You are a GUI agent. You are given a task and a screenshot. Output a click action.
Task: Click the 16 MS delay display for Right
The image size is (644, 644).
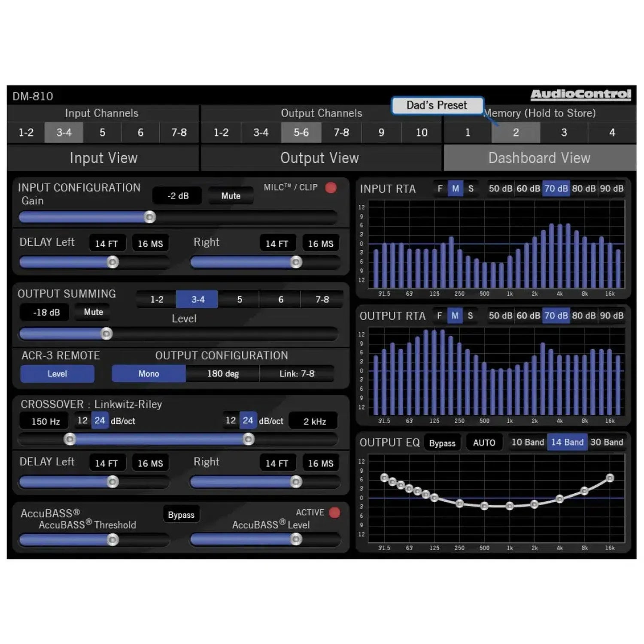(321, 243)
